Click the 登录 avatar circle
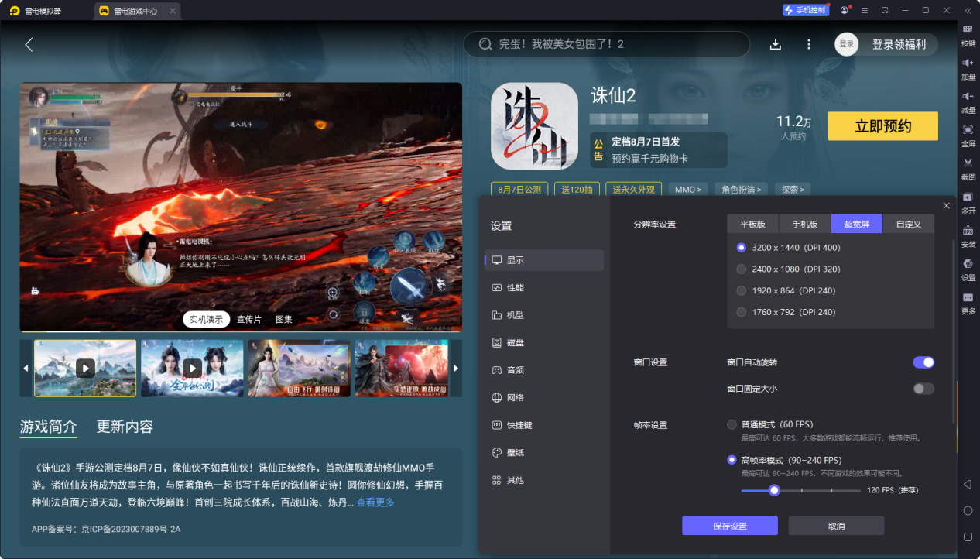The height and width of the screenshot is (559, 980). (846, 44)
